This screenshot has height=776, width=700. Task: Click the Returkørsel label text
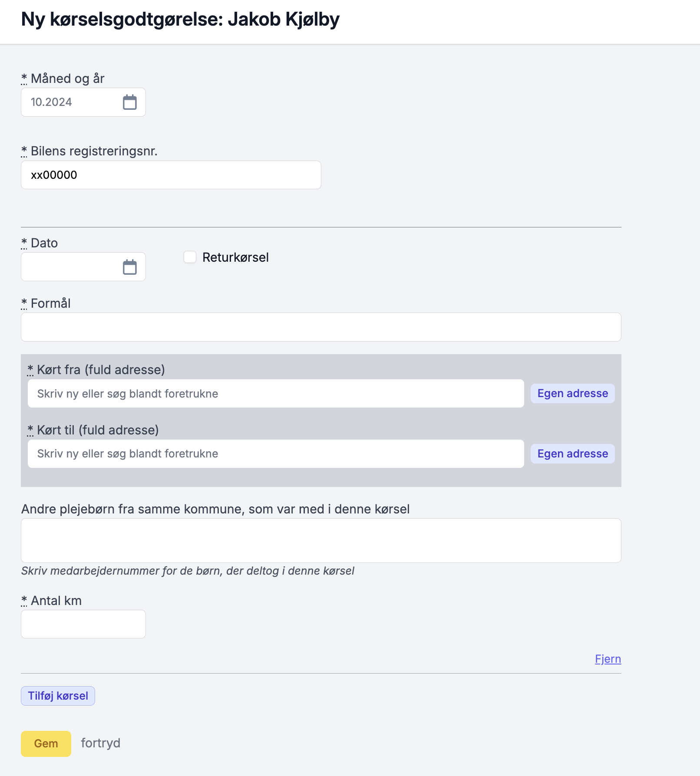(x=235, y=257)
